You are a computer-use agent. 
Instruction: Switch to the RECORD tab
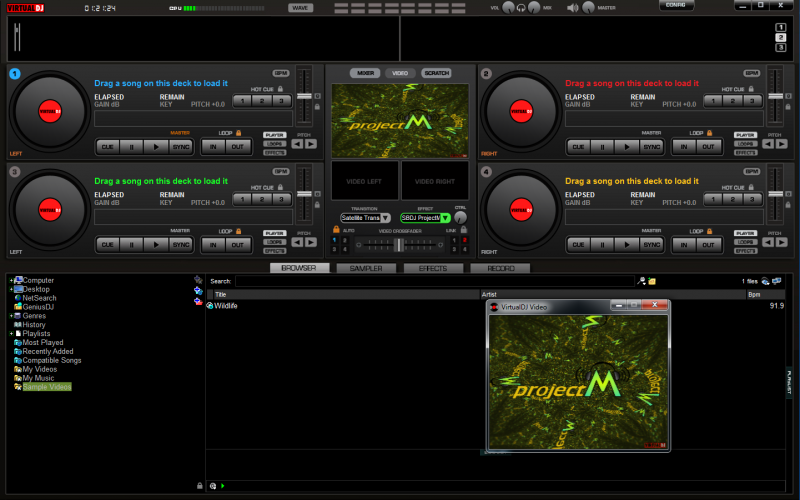click(501, 268)
